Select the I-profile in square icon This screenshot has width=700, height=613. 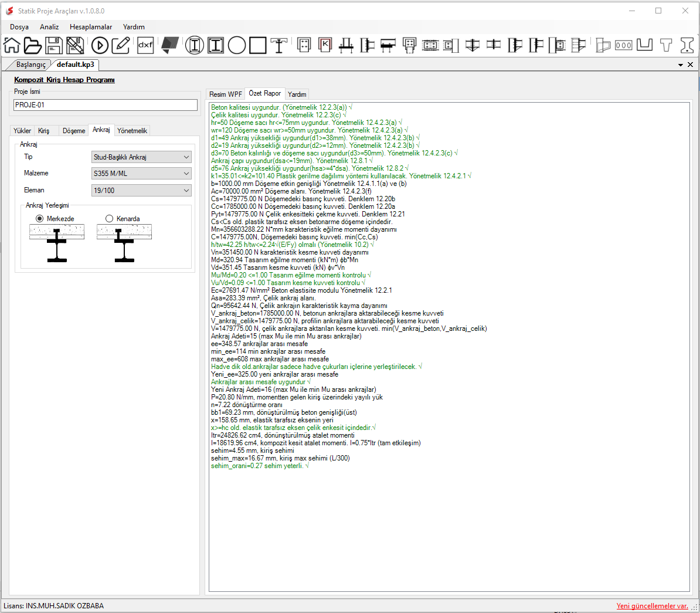pyautogui.click(x=216, y=45)
